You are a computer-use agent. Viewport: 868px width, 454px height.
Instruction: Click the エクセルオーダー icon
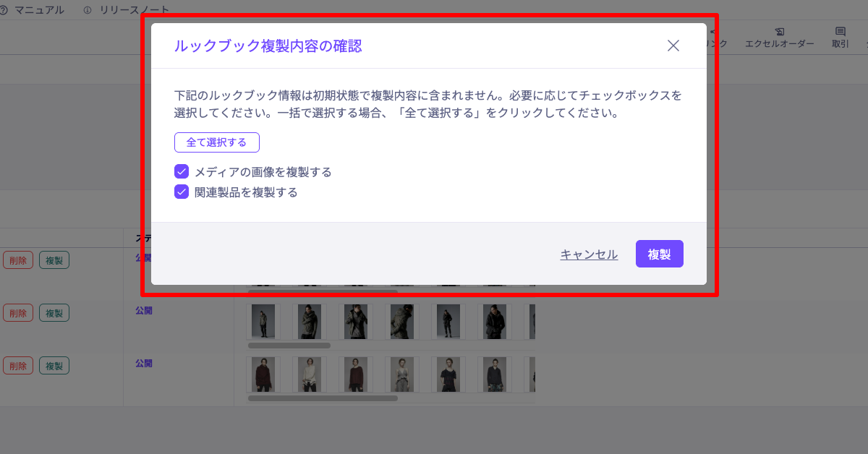tap(780, 32)
